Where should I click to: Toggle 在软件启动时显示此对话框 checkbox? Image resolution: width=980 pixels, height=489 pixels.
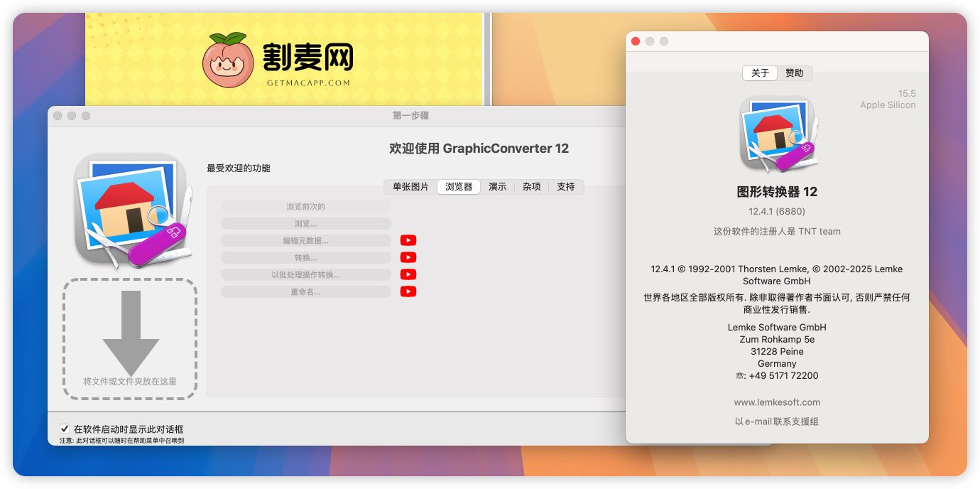pyautogui.click(x=65, y=429)
